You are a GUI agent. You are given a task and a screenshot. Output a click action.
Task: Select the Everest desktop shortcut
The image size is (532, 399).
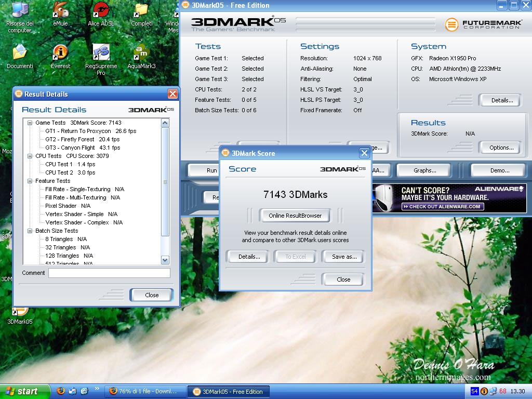pyautogui.click(x=60, y=56)
